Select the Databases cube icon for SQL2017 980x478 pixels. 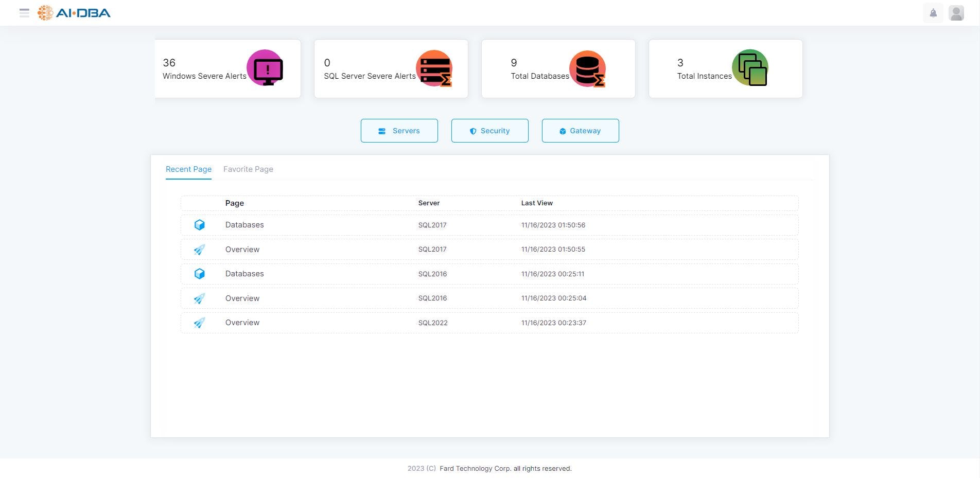tap(200, 225)
